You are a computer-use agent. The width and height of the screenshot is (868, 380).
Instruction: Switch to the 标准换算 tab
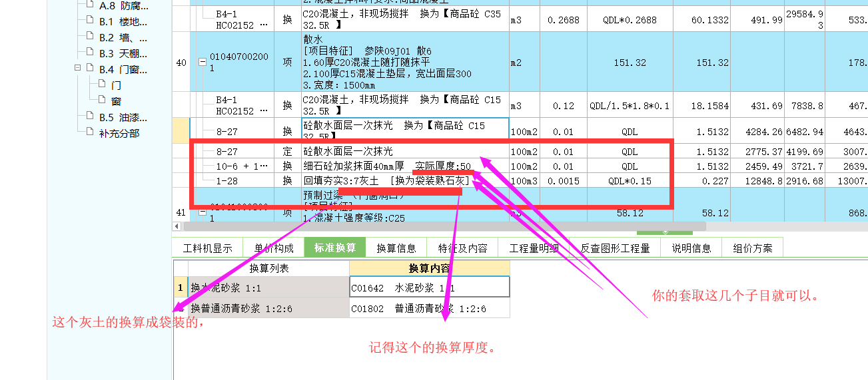[x=335, y=248]
